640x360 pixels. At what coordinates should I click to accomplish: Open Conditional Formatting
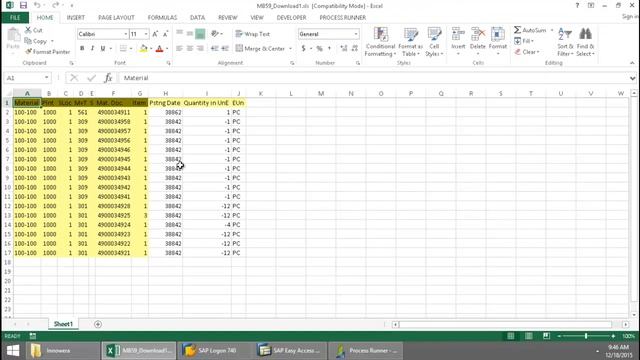pyautogui.click(x=380, y=42)
